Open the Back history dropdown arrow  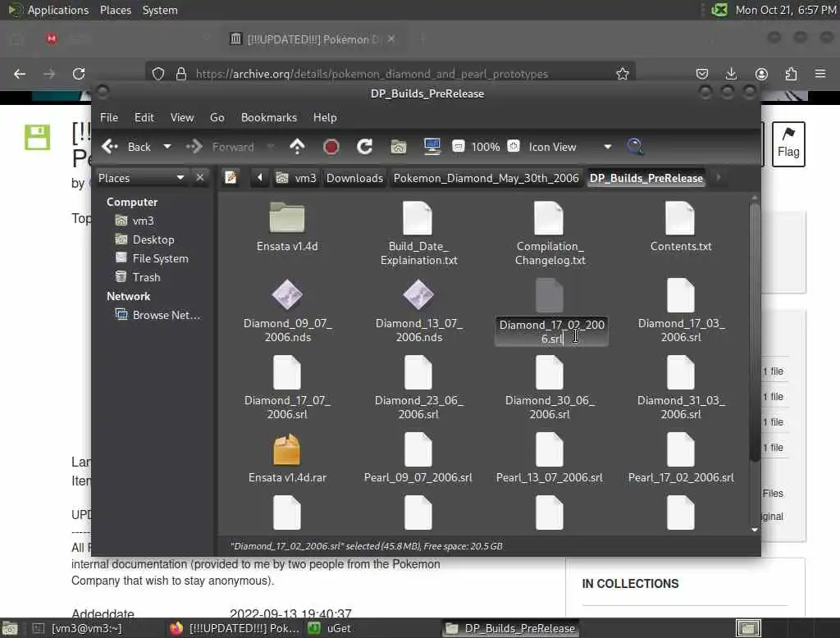coord(167,147)
